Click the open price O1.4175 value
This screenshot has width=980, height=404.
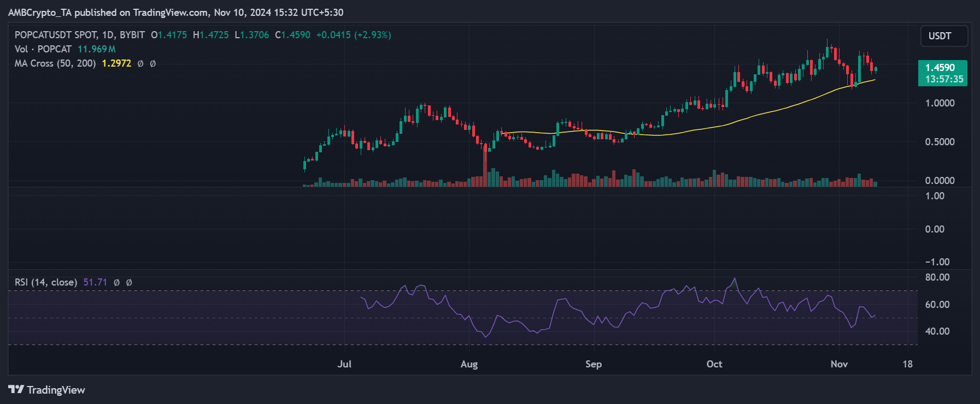169,35
